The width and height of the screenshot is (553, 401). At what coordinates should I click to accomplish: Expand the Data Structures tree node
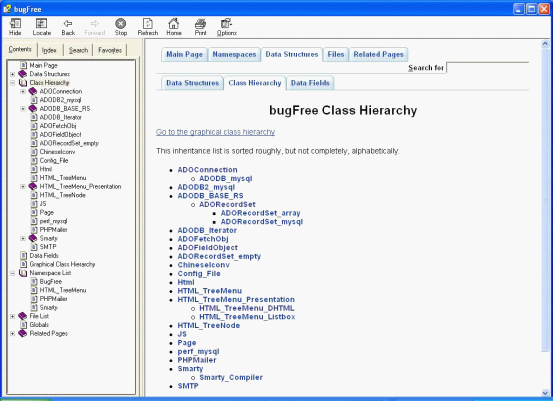click(13, 74)
